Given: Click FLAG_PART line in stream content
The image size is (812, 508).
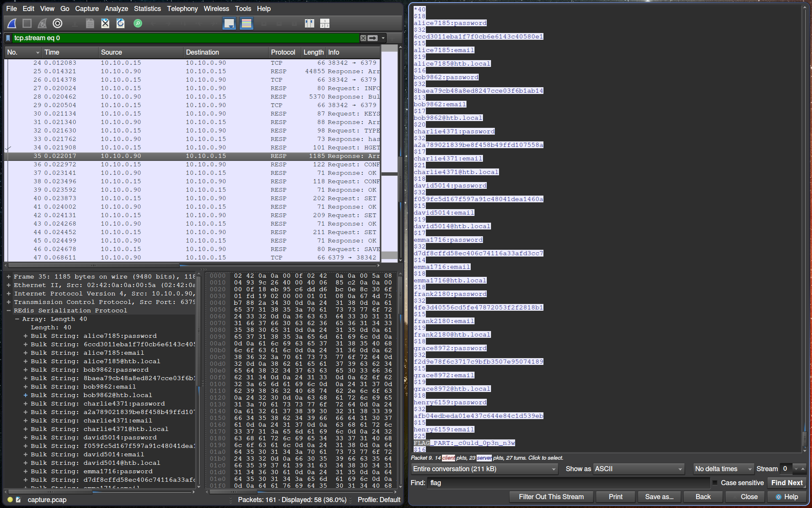Looking at the screenshot, I should coord(464,443).
